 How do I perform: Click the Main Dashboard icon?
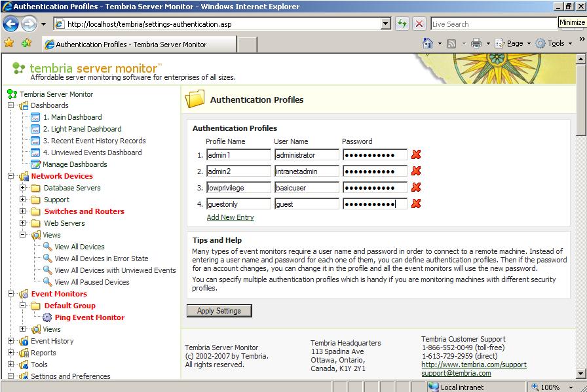click(x=35, y=117)
